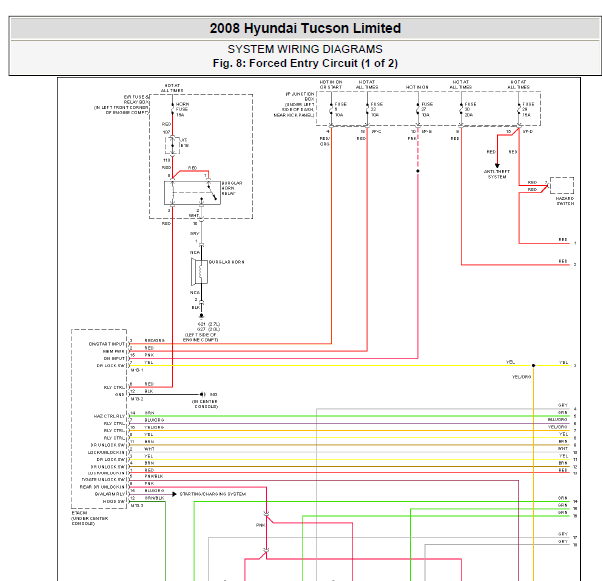Click the Horn Fuse 15A symbol

pos(170,108)
